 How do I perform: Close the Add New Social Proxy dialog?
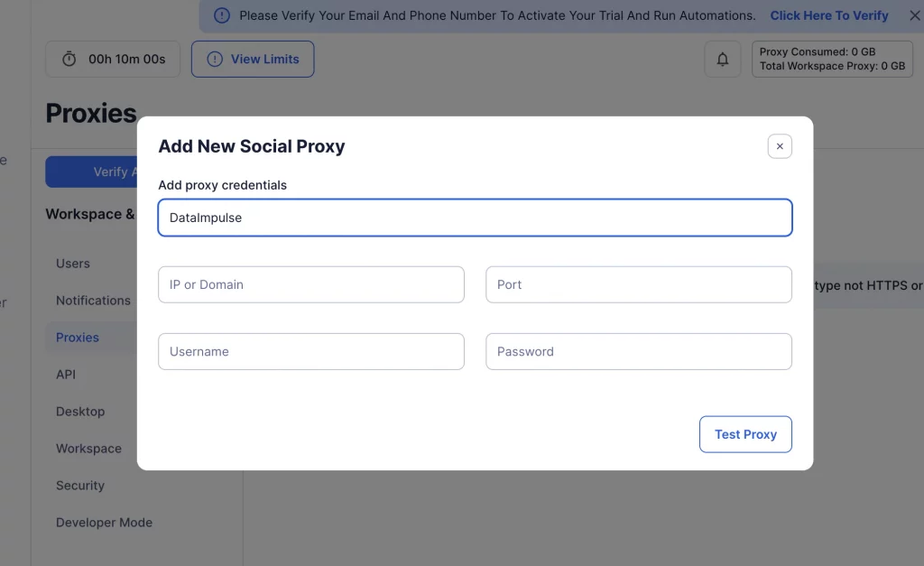pos(780,146)
